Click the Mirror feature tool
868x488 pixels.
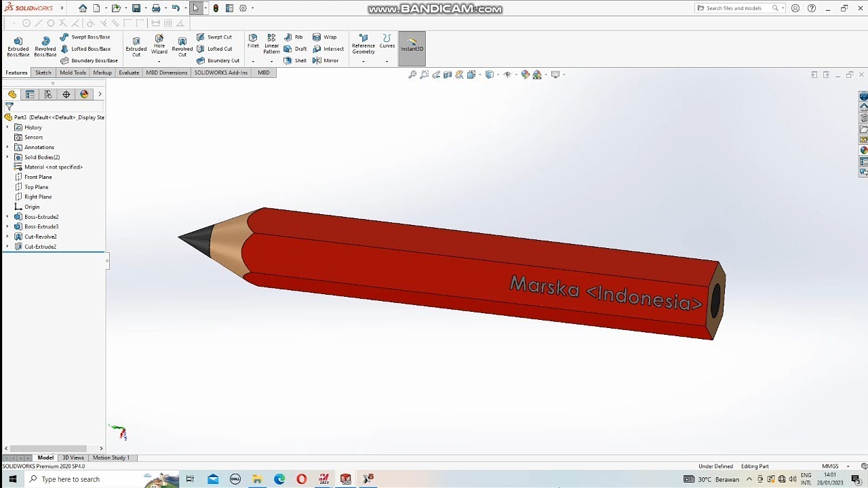coord(325,60)
